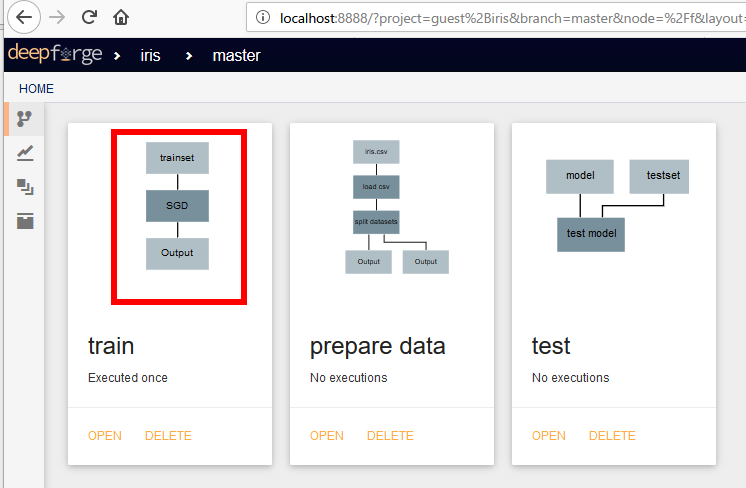The image size is (746, 488).
Task: Click the browser address bar URL
Action: point(512,18)
